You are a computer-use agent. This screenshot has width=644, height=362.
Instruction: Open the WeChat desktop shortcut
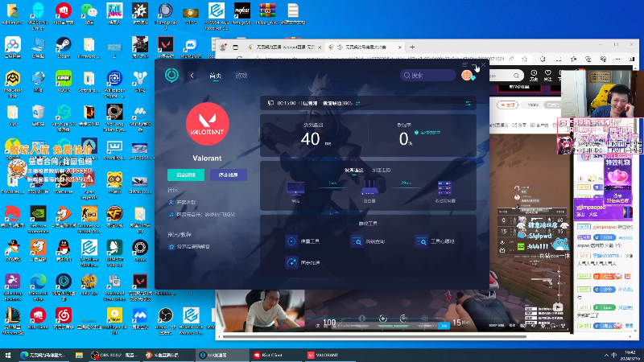[89, 14]
